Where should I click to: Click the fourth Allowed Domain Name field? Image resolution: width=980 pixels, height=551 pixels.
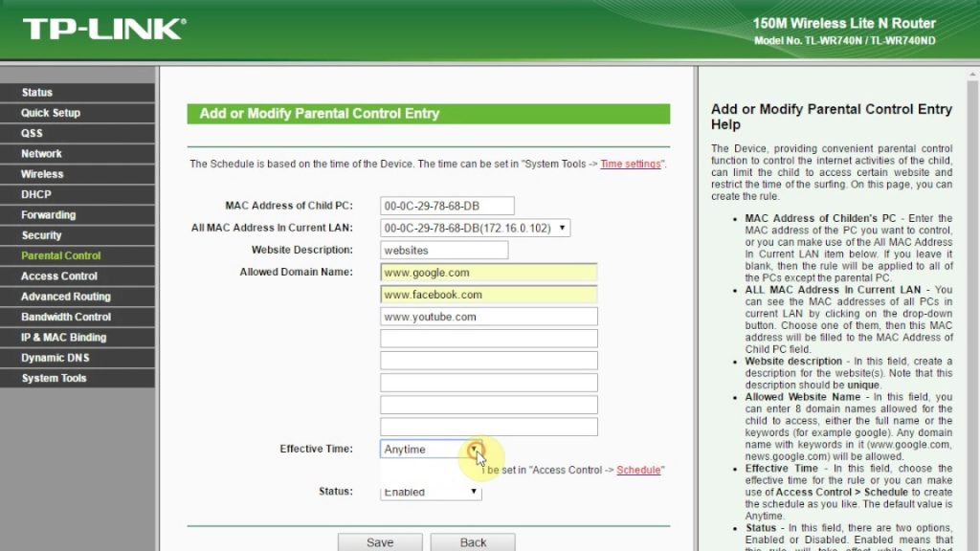489,339
